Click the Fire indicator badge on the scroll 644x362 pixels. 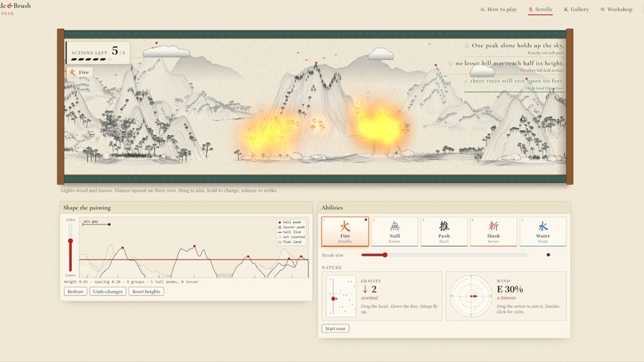point(79,72)
